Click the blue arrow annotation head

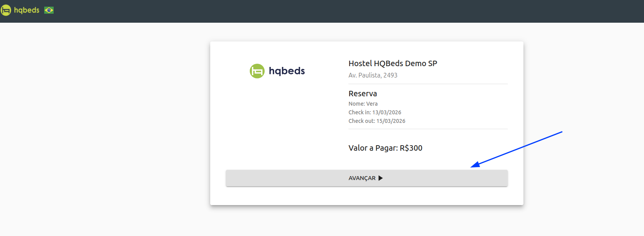474,165
